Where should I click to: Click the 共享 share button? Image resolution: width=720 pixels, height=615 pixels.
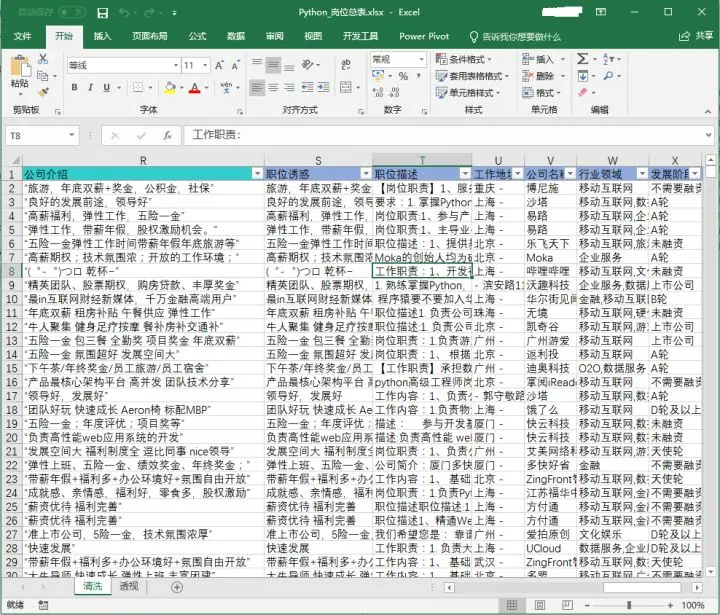696,36
